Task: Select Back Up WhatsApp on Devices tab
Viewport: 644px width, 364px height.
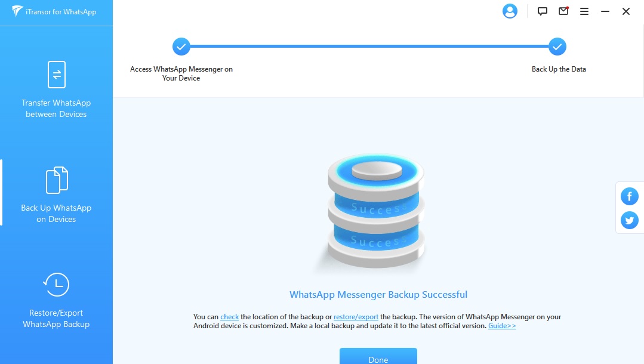Action: click(56, 195)
